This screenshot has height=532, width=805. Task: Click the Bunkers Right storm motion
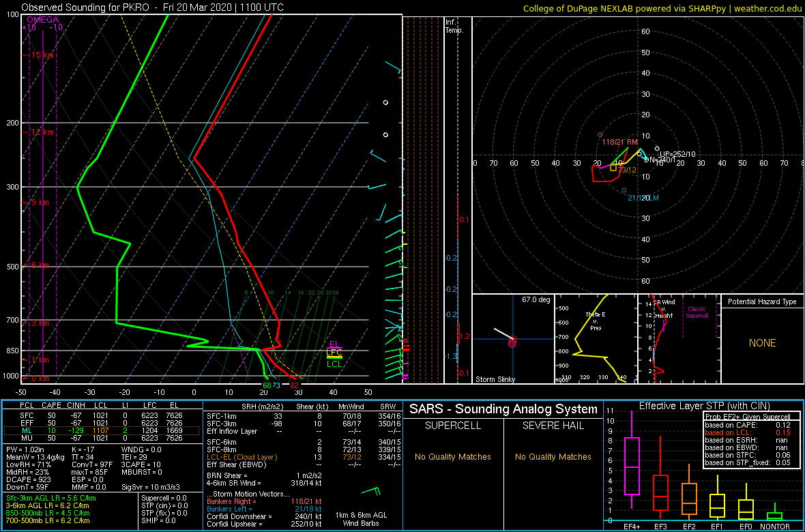coord(265,501)
